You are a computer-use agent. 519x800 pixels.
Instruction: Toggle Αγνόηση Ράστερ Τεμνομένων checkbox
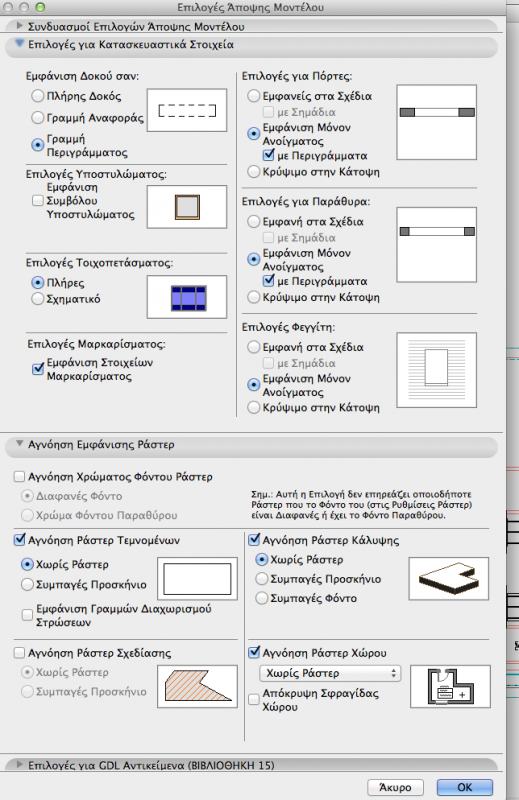(19, 540)
